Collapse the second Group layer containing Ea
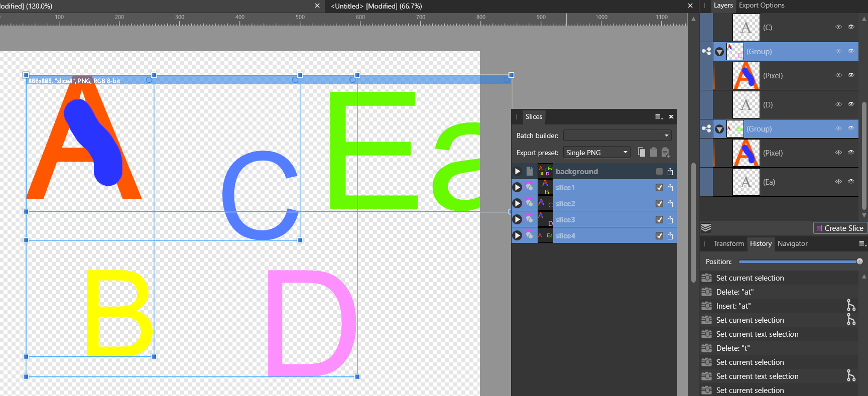Image resolution: width=868 pixels, height=396 pixels. point(719,129)
